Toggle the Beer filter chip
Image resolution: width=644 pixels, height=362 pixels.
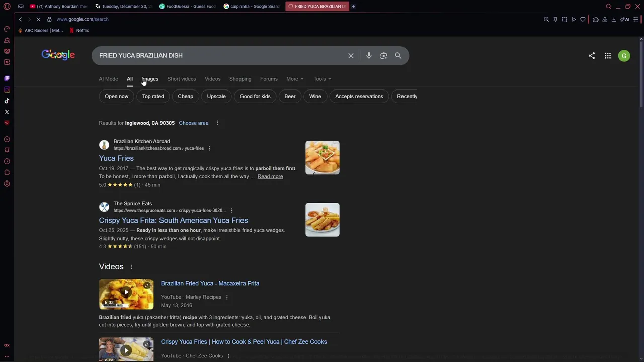click(290, 96)
